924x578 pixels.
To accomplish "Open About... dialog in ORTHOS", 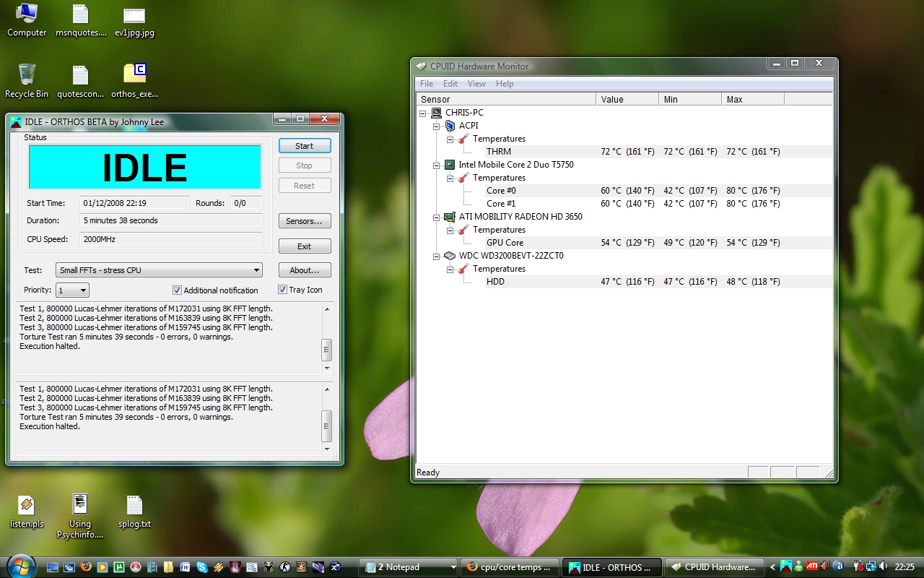I will click(305, 270).
